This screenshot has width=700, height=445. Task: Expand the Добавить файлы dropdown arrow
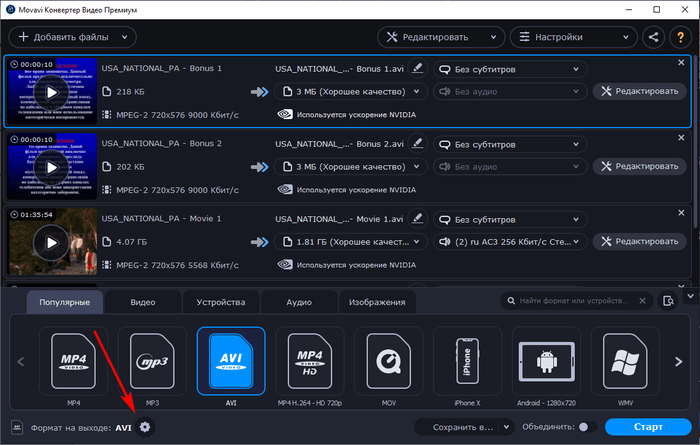[125, 37]
